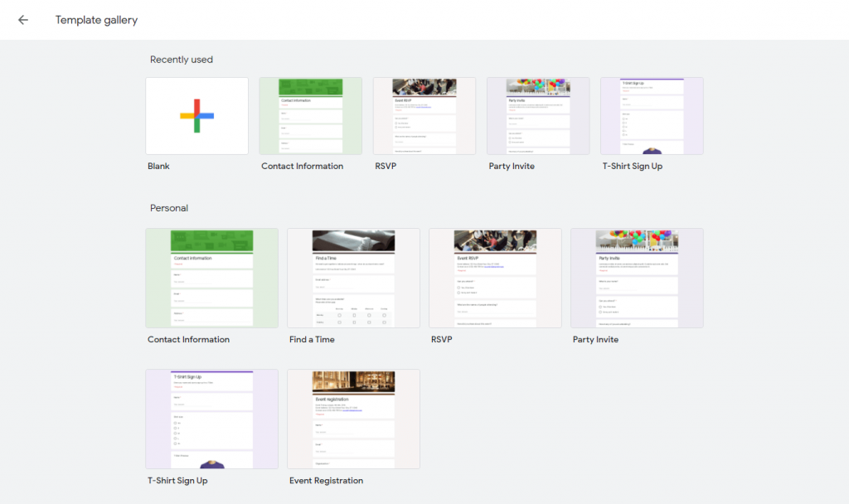Click the Event Registration label text

[326, 480]
